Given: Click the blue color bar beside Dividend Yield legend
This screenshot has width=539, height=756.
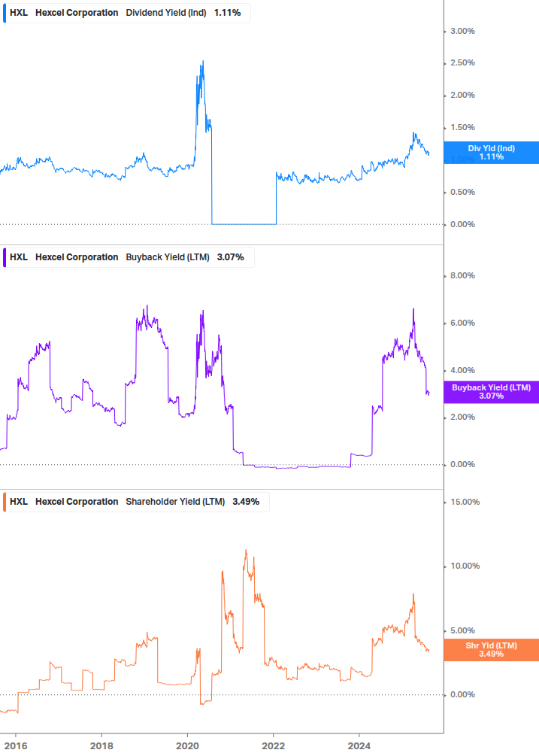Looking at the screenshot, I should (x=5, y=13).
